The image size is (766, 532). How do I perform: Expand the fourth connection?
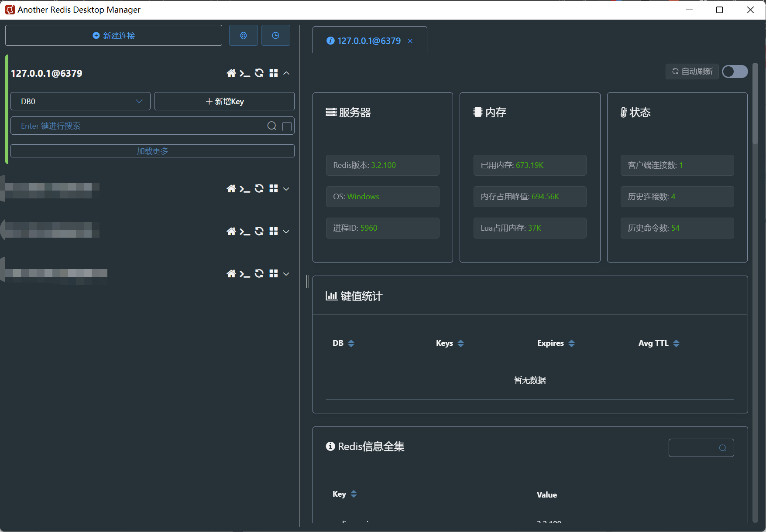coord(286,274)
